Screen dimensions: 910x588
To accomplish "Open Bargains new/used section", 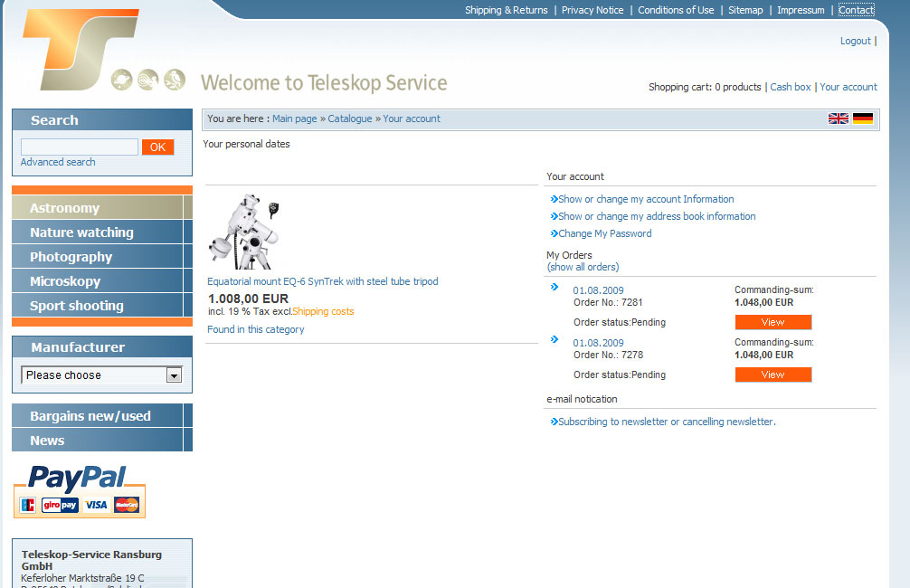I will [x=101, y=415].
